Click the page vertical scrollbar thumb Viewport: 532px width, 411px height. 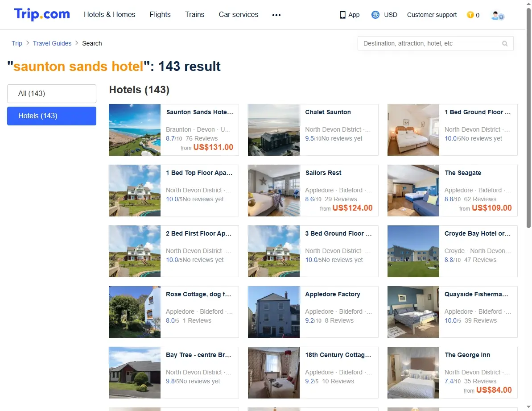(x=528, y=117)
